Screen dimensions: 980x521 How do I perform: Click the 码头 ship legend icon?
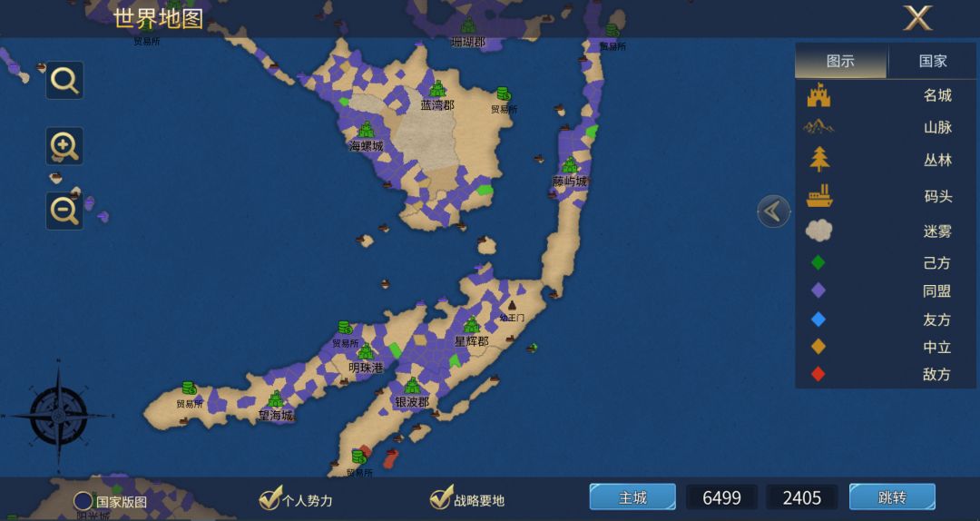click(818, 196)
